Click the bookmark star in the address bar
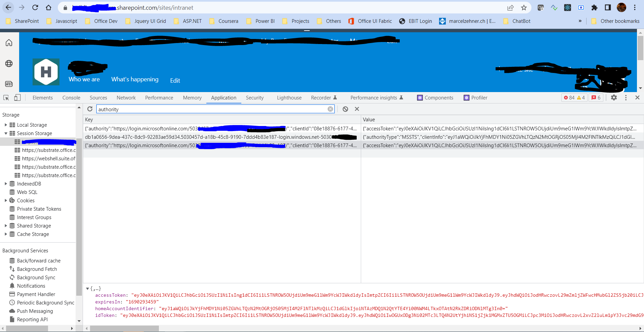The image size is (644, 332). (523, 7)
